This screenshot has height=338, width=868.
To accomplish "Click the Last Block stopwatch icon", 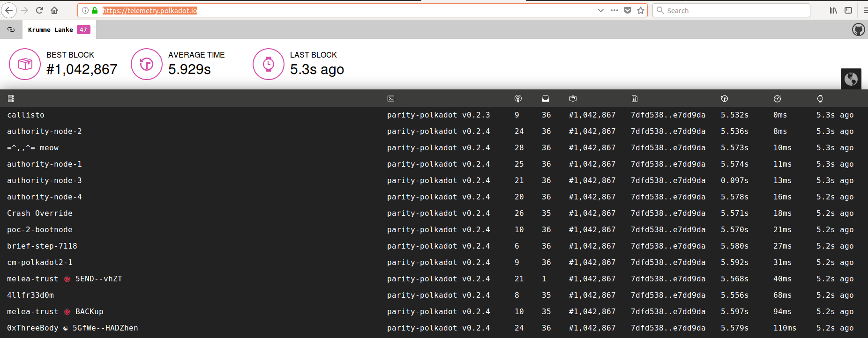I will pos(269,64).
